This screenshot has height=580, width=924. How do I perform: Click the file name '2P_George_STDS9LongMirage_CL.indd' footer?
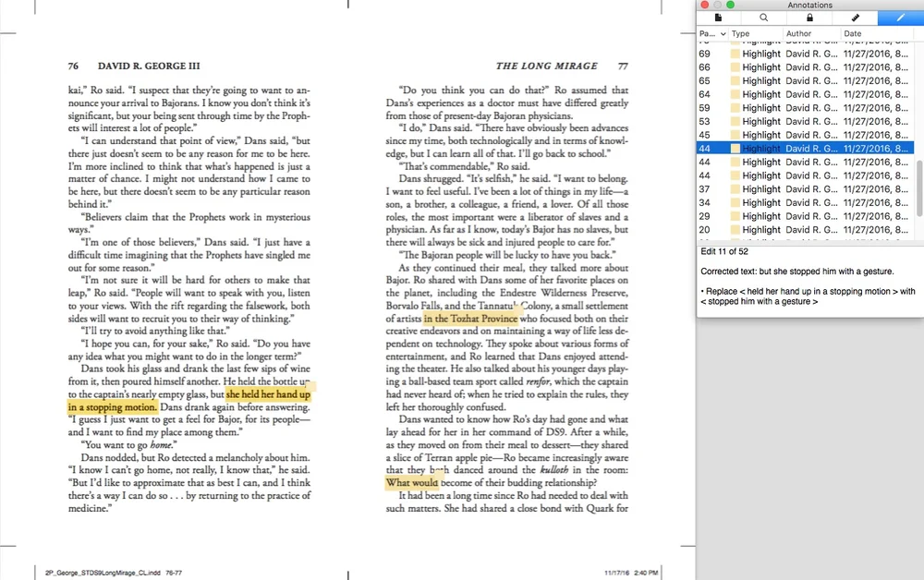point(103,573)
